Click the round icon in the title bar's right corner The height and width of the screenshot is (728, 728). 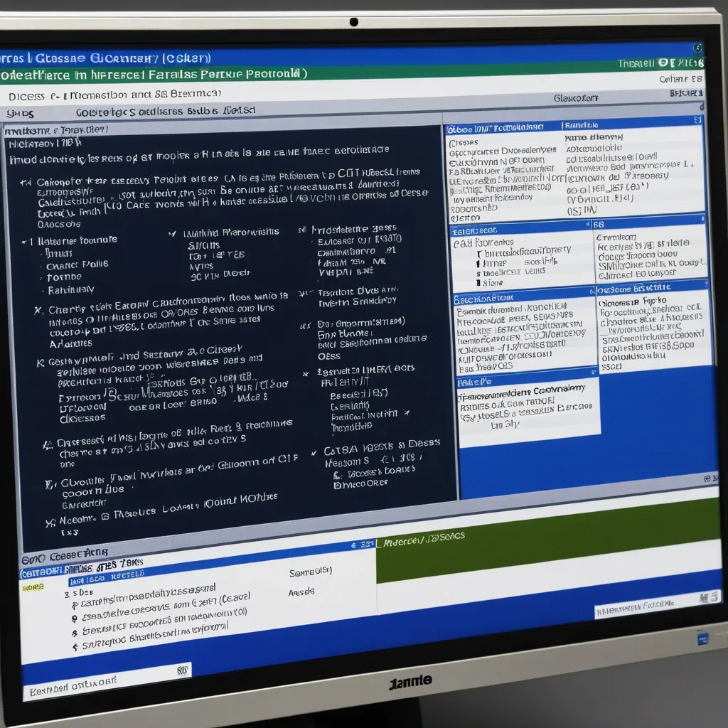point(697,48)
